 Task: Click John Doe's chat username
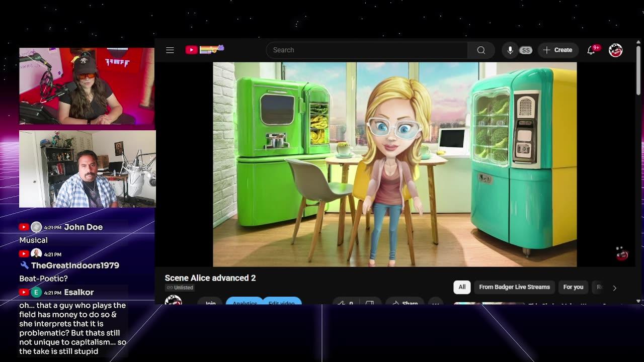click(x=83, y=227)
